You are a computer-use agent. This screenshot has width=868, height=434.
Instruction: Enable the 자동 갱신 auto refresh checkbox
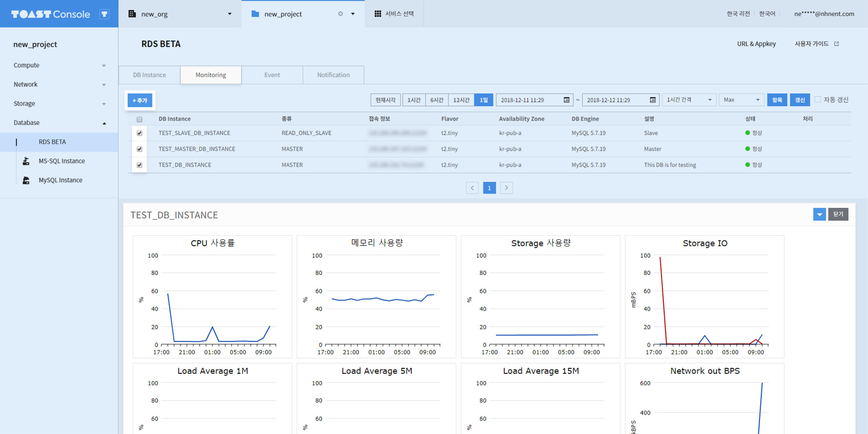(x=818, y=100)
